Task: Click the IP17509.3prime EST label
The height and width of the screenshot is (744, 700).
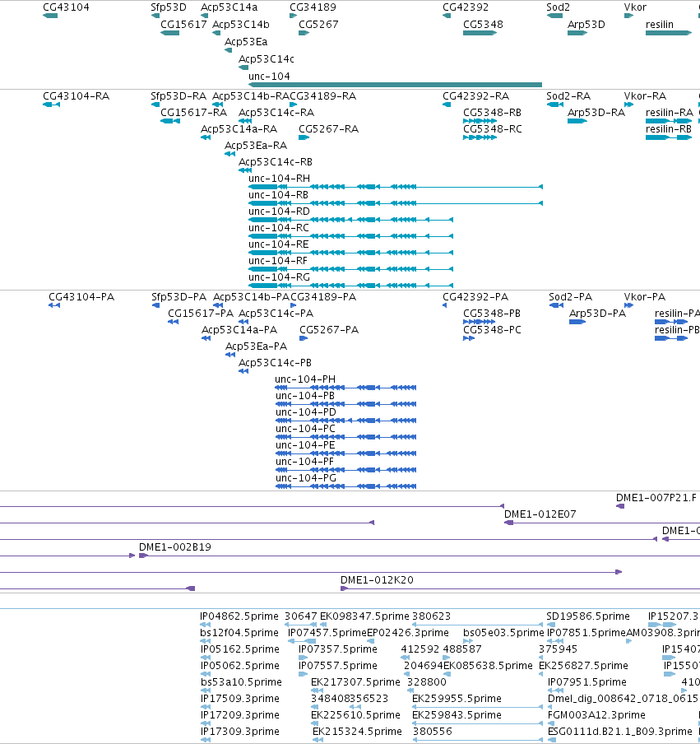Action: (x=240, y=699)
